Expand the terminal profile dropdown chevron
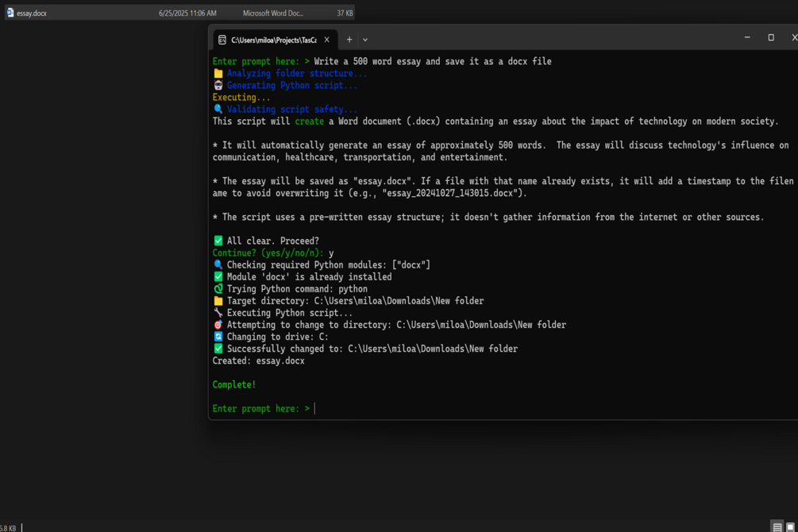The height and width of the screenshot is (532, 798). (365, 40)
